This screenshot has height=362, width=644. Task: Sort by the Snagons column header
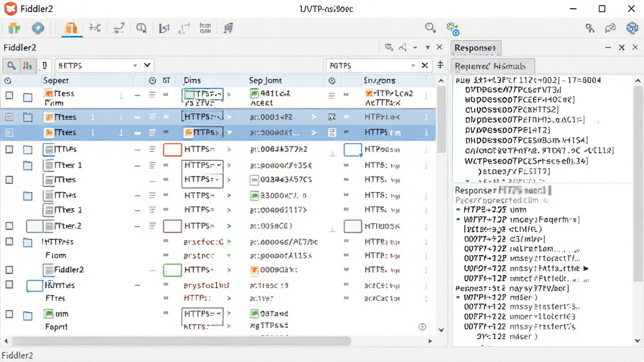(379, 80)
